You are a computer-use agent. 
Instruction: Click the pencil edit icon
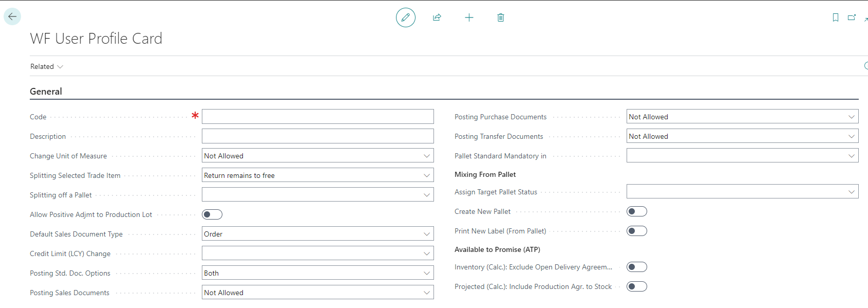[x=405, y=17]
